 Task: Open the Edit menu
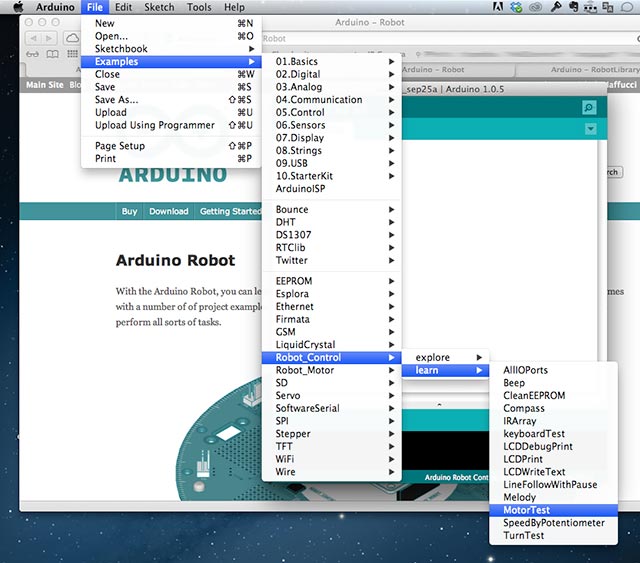pos(123,7)
